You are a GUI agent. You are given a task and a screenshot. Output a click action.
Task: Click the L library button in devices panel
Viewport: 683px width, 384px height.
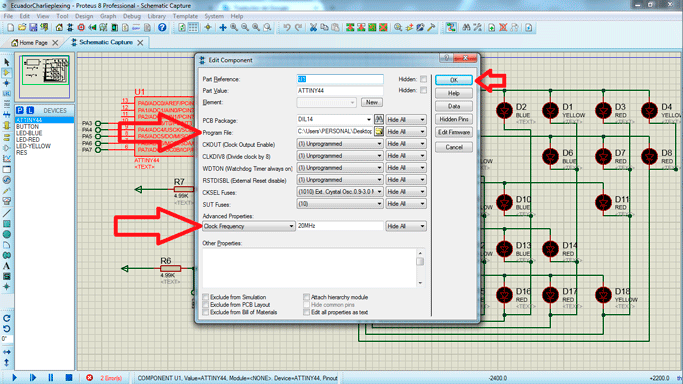[x=30, y=110]
